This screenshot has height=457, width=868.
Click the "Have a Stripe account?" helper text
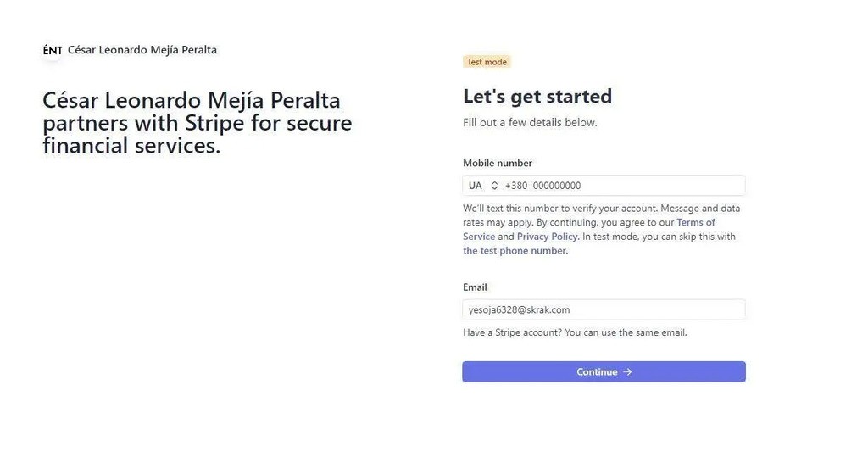point(575,332)
